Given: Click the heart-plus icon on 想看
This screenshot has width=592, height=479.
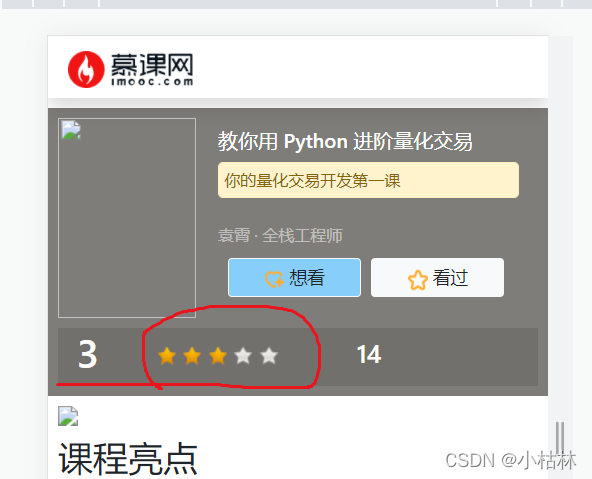Looking at the screenshot, I should 274,279.
